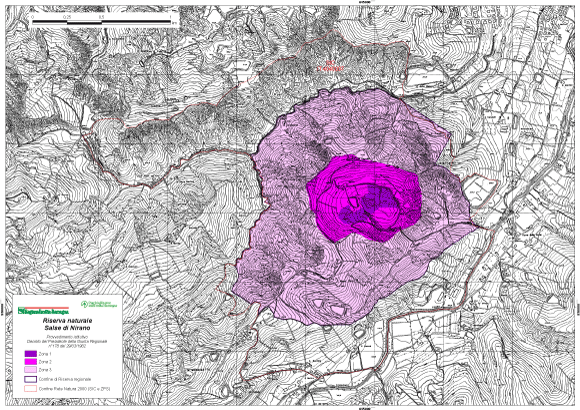Viewport: 580px width, 410px height.
Task: Click the green tree parks logo in legend
Action: [x=99, y=304]
